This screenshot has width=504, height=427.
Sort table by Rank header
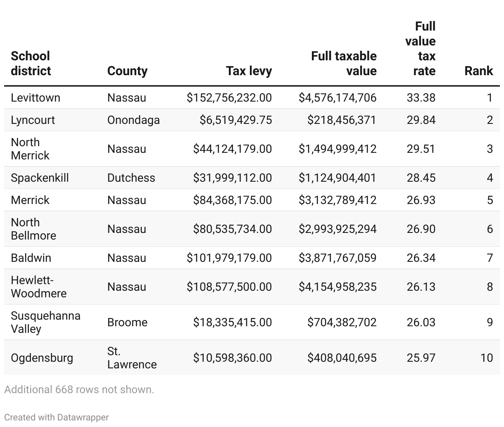pyautogui.click(x=478, y=71)
